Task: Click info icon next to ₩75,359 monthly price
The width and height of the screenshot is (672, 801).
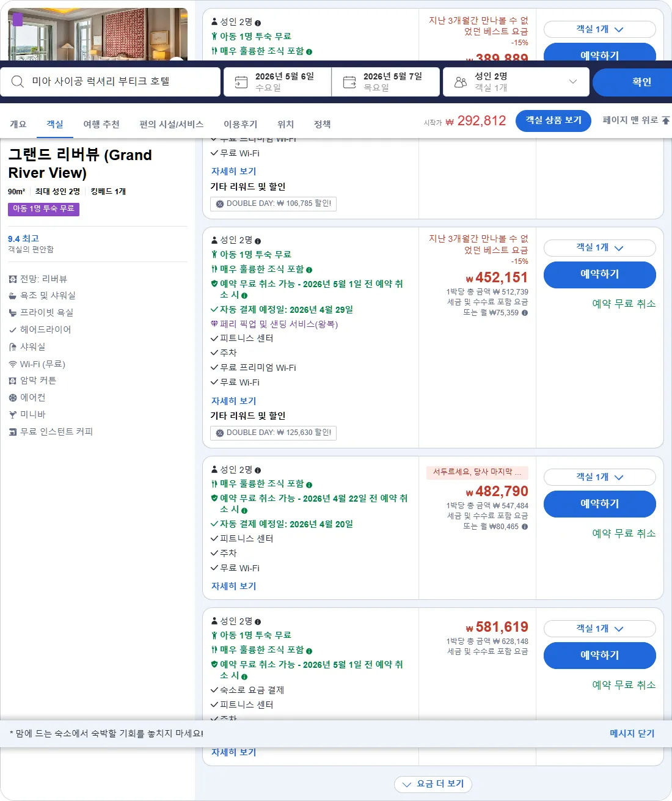Action: (525, 313)
